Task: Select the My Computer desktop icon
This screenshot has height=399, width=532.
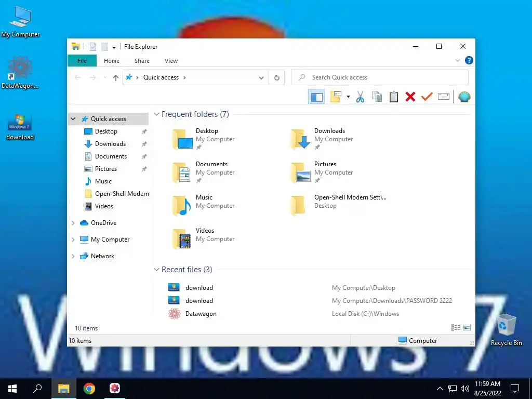Action: point(20,22)
